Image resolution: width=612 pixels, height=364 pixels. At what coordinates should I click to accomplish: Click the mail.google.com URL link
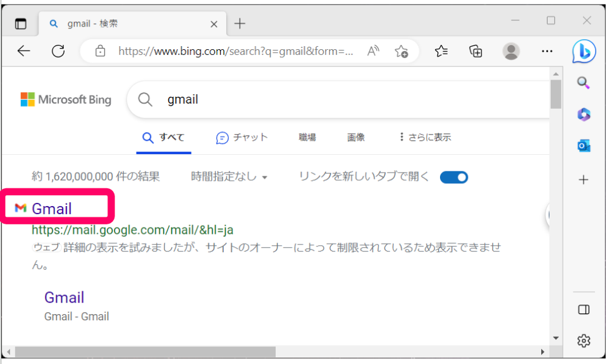(132, 230)
